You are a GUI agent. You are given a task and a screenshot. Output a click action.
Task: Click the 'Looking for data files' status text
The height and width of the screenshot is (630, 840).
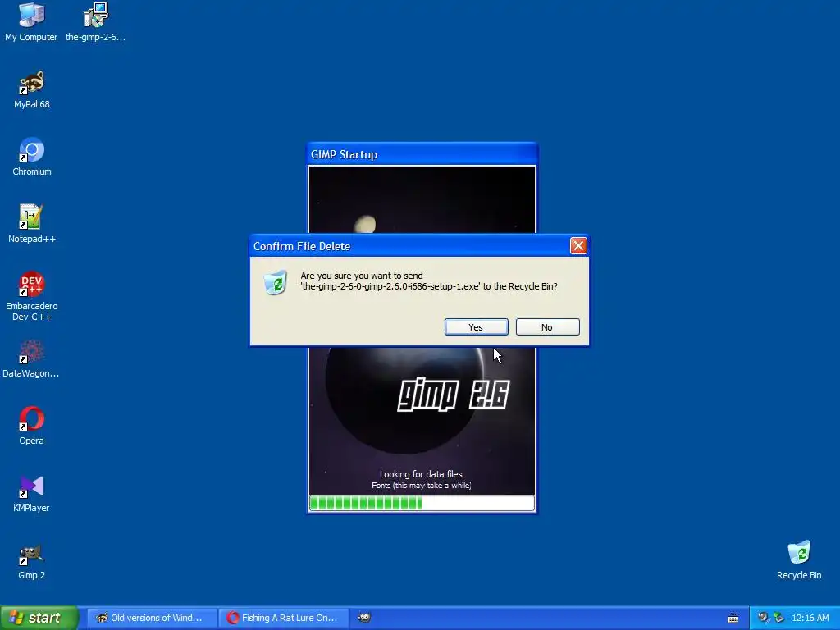(421, 474)
